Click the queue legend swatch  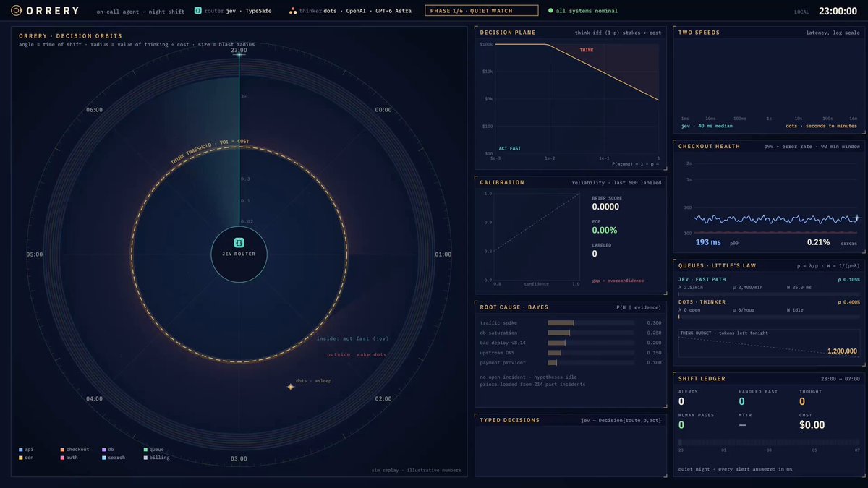145,450
